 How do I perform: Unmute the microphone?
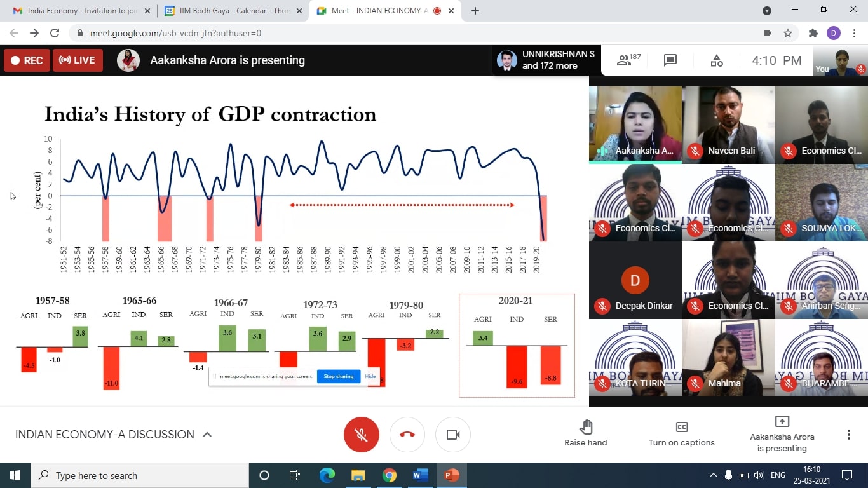(361, 435)
